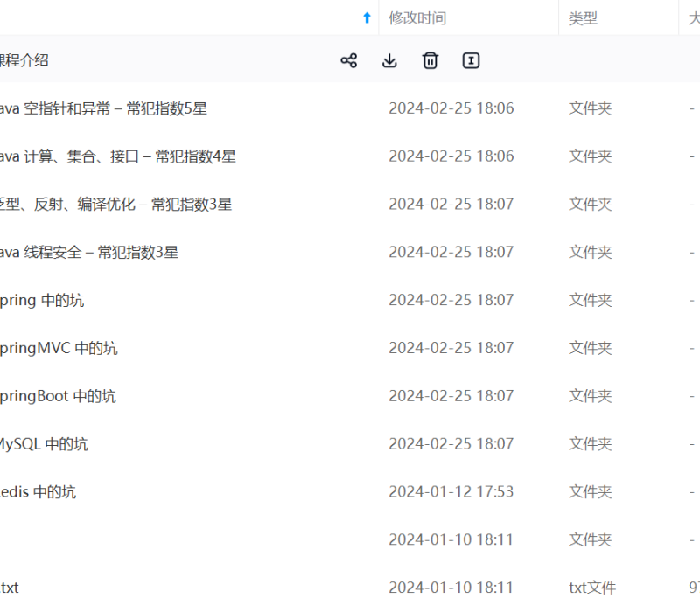Click the download icon in the toolbar
This screenshot has height=612, width=700.
(x=389, y=60)
